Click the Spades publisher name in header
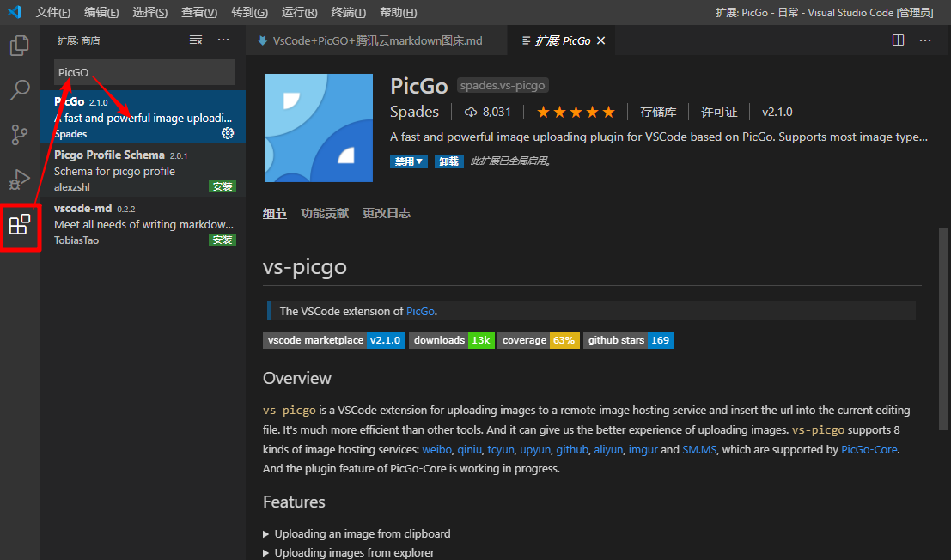Screen dimensions: 951x560 point(414,113)
